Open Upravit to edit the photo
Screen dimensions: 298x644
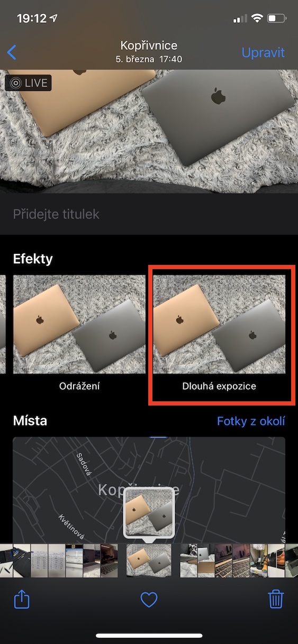(263, 53)
